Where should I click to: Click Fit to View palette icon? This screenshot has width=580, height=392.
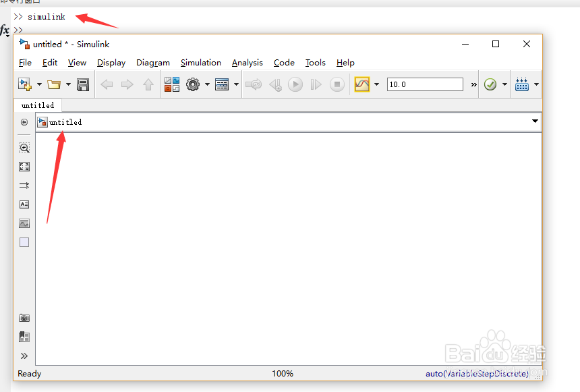(x=24, y=167)
